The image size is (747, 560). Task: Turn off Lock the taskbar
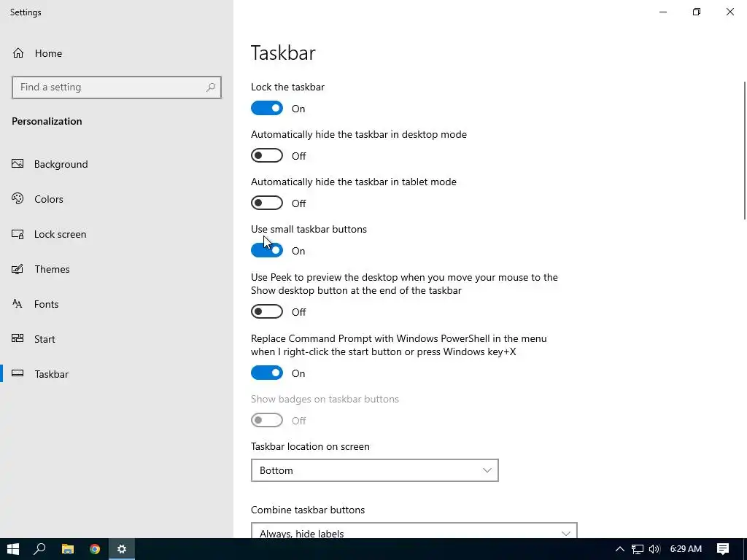coord(267,108)
